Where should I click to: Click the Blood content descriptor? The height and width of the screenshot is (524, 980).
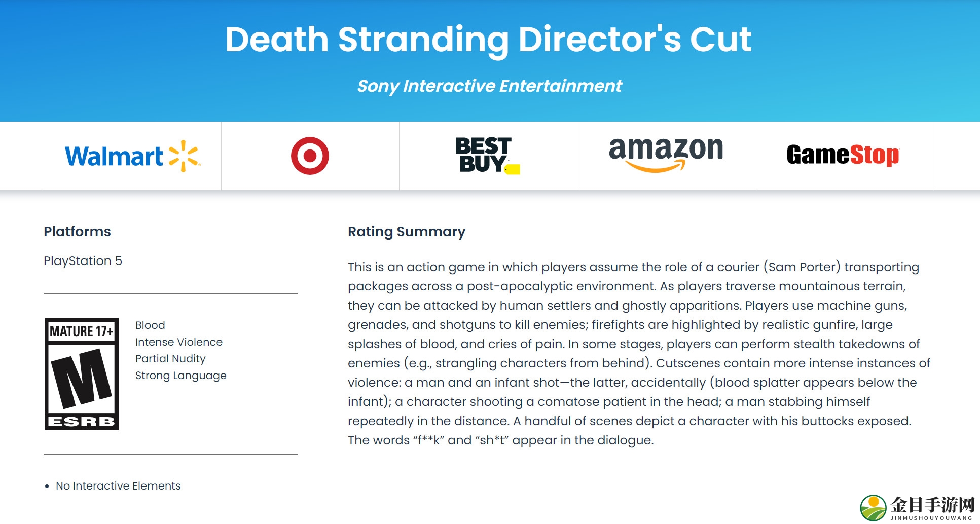pos(150,325)
